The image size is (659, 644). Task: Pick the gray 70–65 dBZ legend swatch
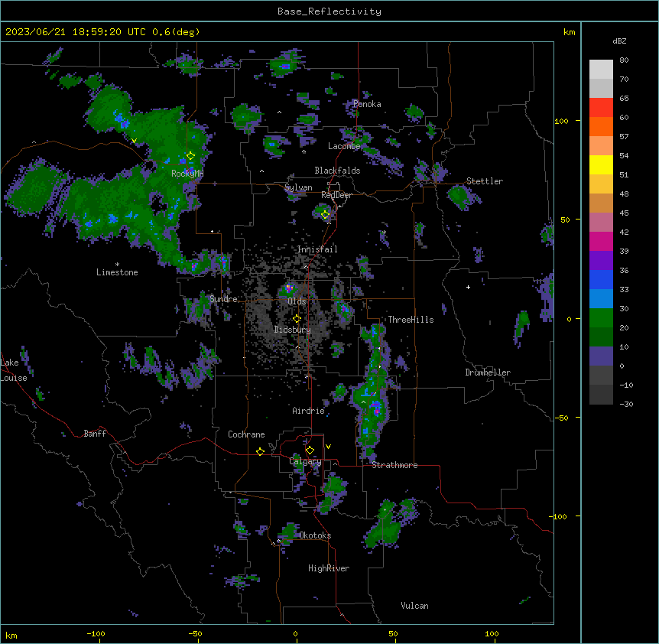pyautogui.click(x=601, y=88)
